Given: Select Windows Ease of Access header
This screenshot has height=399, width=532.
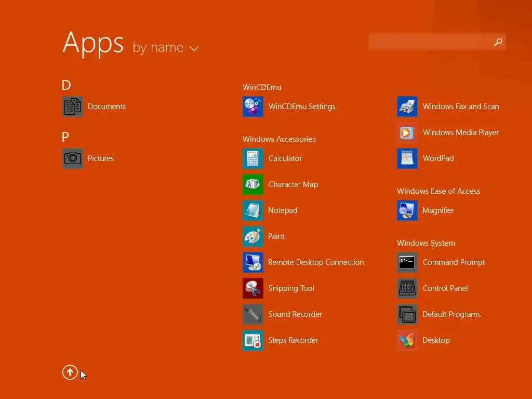Looking at the screenshot, I should point(438,191).
